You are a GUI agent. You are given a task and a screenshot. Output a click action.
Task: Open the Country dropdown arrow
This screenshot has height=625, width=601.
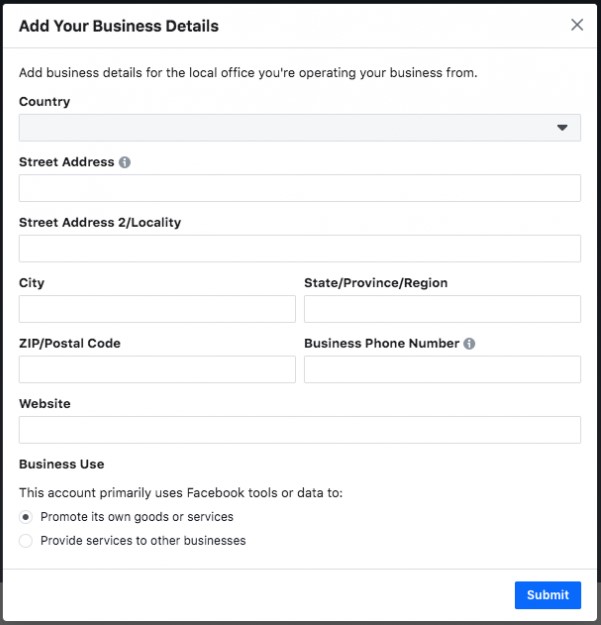(x=562, y=128)
